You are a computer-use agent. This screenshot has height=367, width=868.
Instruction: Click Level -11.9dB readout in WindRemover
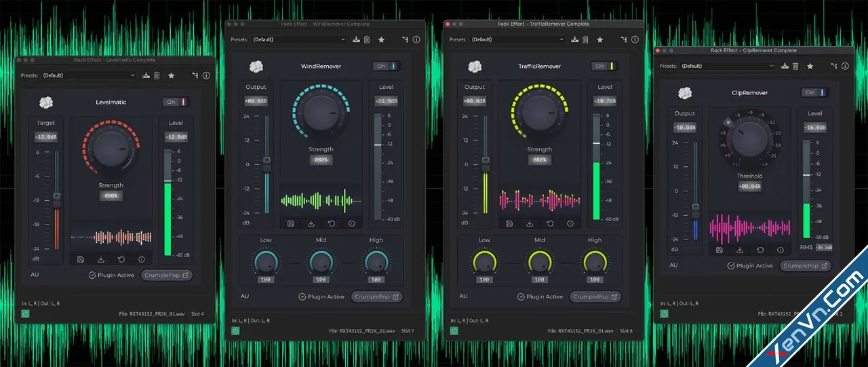tap(387, 100)
